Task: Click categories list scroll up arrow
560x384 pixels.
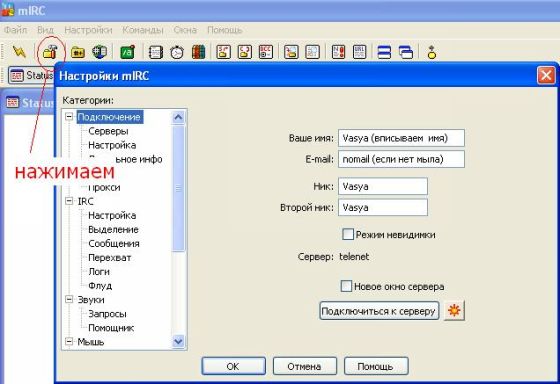Action: (178, 117)
